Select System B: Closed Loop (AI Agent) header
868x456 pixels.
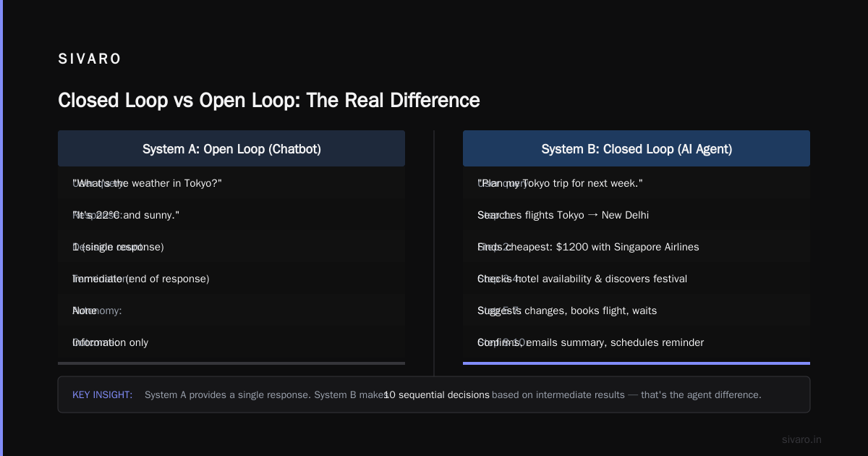click(x=637, y=148)
